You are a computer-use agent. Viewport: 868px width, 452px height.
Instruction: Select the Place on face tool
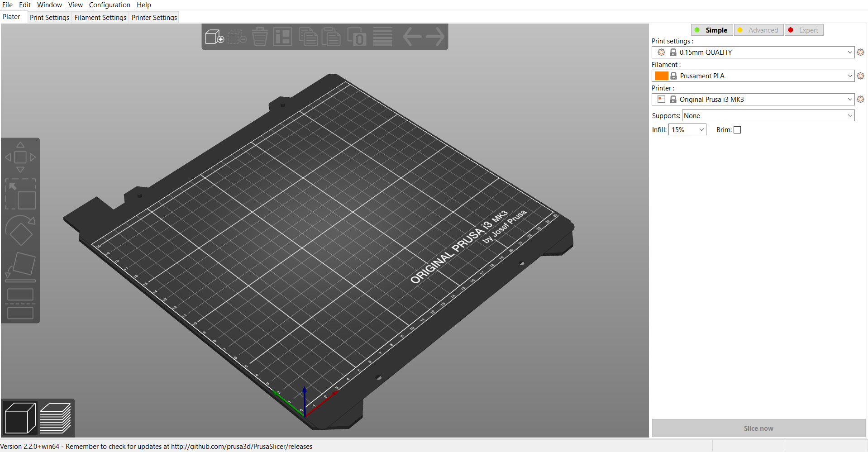[20, 267]
